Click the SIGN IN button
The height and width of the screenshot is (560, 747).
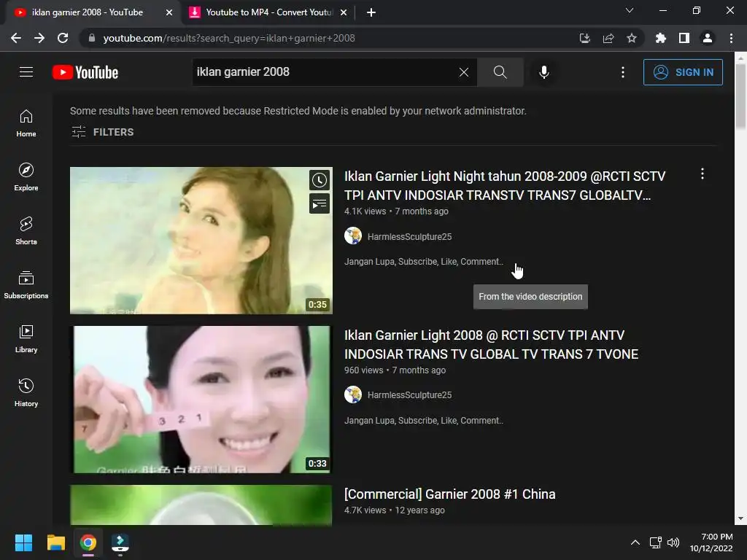pos(683,72)
